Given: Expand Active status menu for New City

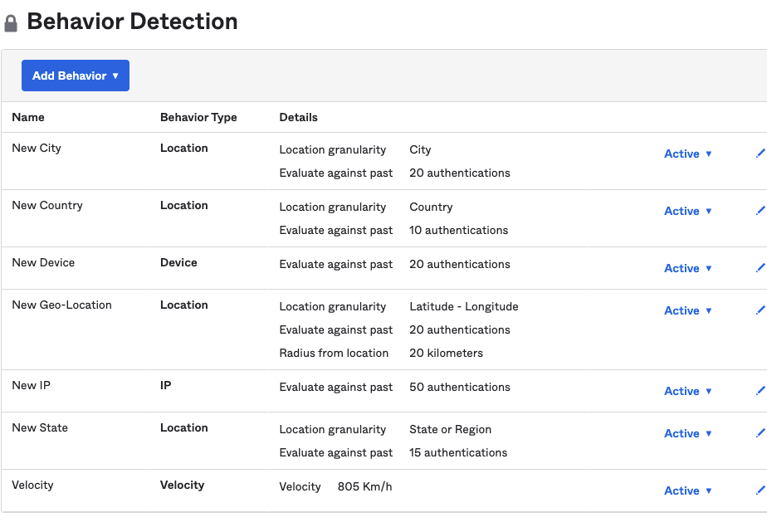Looking at the screenshot, I should (x=688, y=154).
